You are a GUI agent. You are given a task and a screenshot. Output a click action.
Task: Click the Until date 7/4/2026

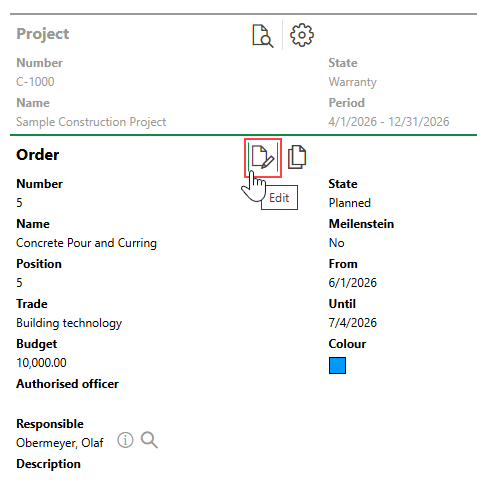pos(353,323)
